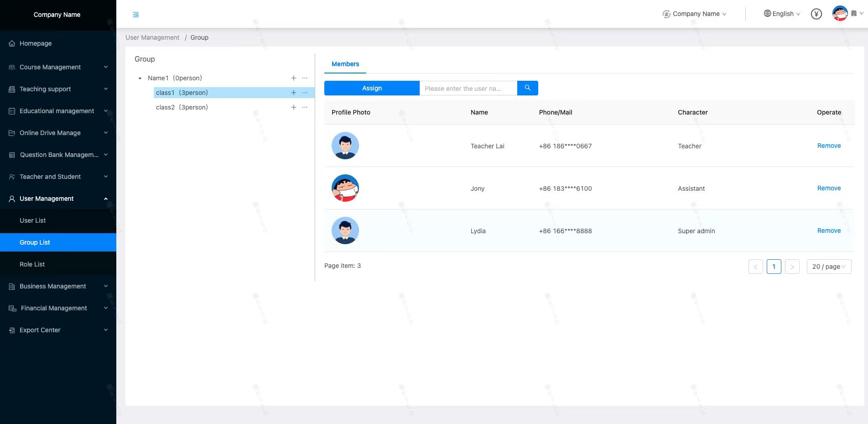
Task: Open the more options ellipsis for class2
Action: click(305, 107)
